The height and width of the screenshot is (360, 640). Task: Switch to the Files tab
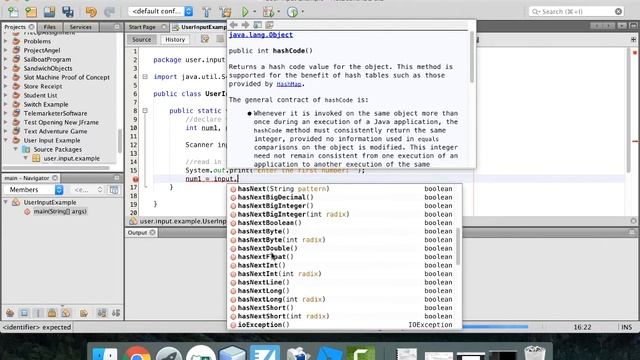pos(49,27)
